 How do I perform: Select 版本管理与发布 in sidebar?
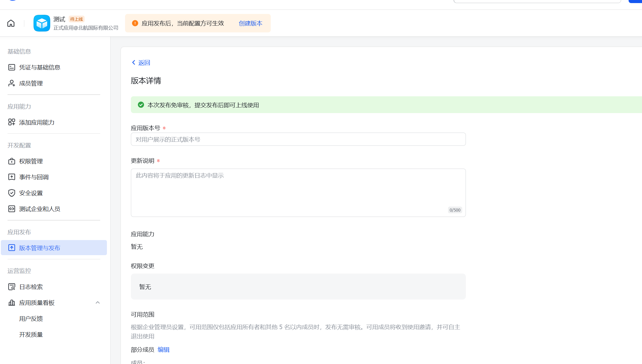(40, 248)
